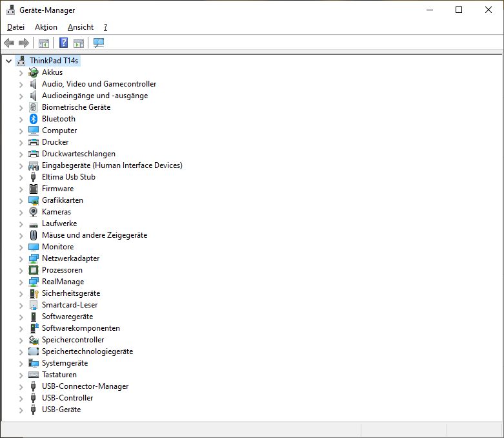Close the Geräte-Manager window

(x=489, y=10)
